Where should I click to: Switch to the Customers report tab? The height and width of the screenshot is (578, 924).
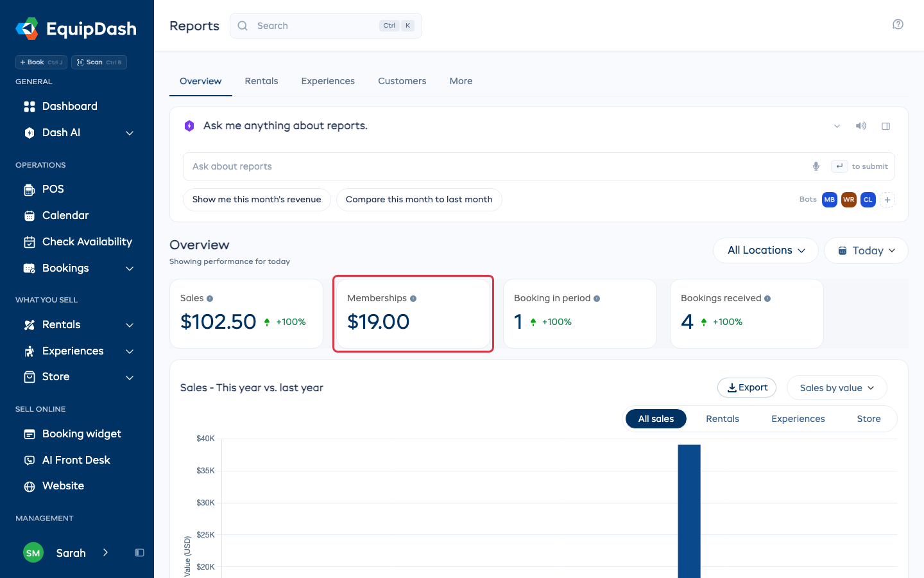pos(402,81)
